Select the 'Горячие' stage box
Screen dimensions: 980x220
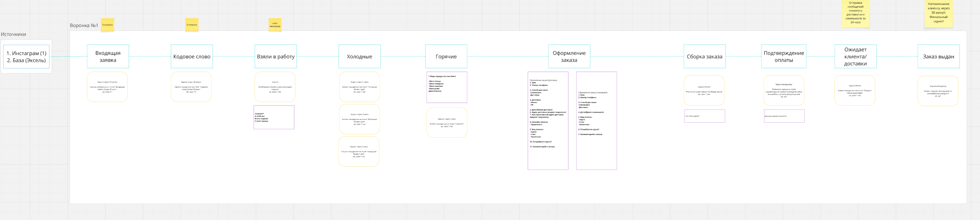click(x=446, y=56)
